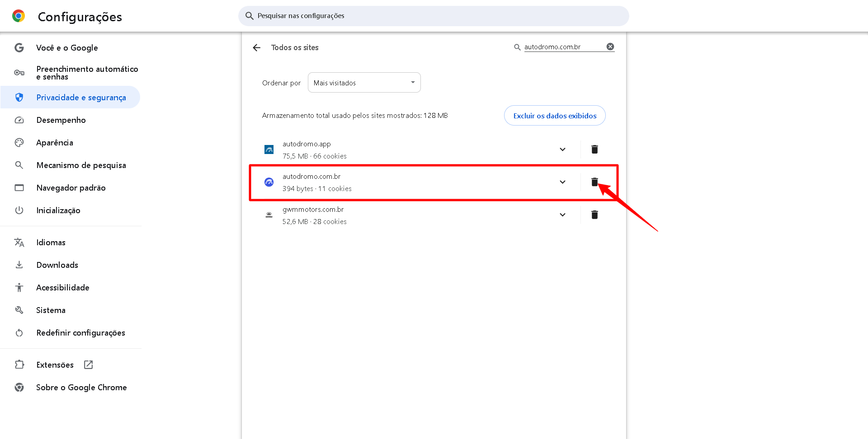The width and height of the screenshot is (868, 439).
Task: Focus the Pesquisar nas configurações search field
Action: pos(434,16)
